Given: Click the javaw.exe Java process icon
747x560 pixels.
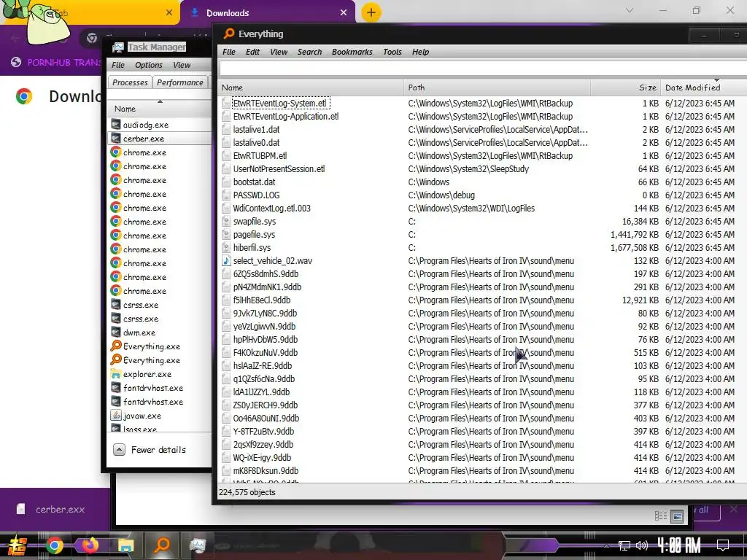Looking at the screenshot, I should [x=116, y=415].
